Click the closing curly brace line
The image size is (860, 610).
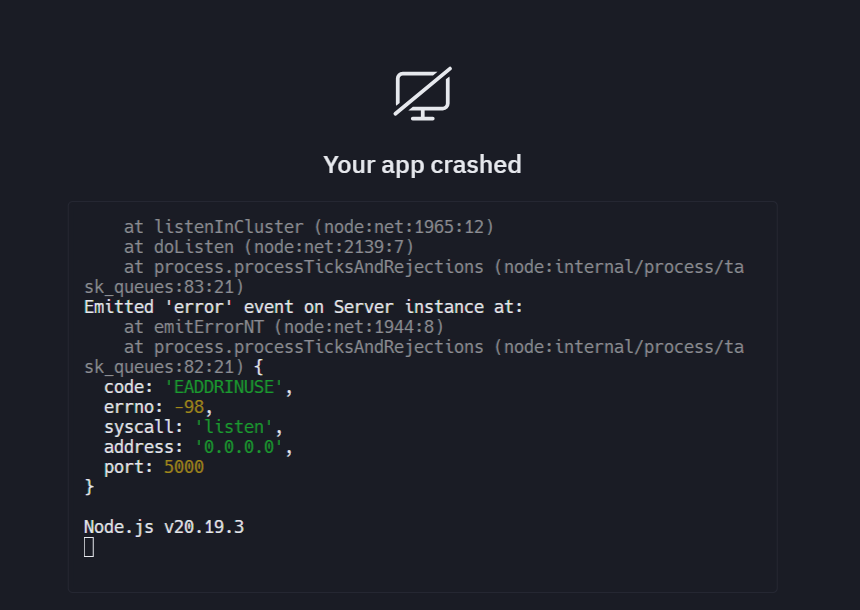[x=89, y=487]
